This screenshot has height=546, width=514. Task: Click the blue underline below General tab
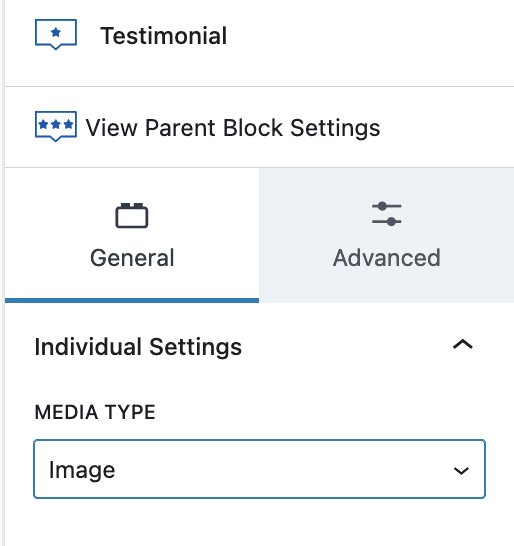[132, 301]
